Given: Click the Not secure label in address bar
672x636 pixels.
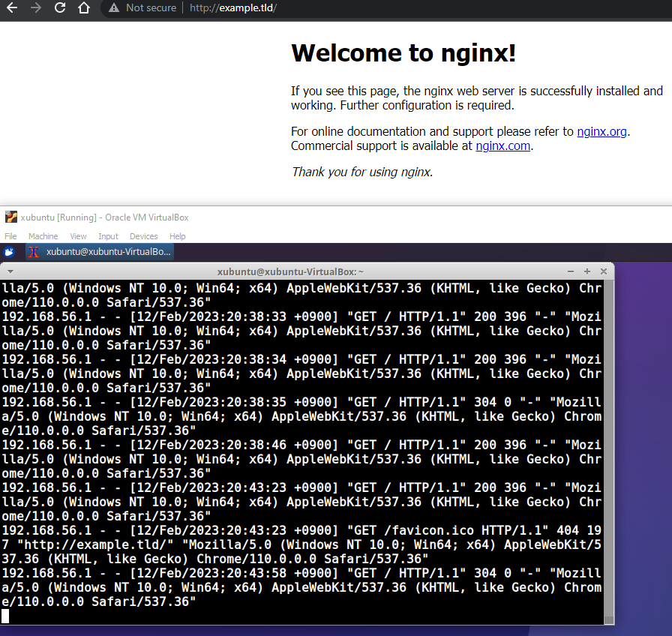Looking at the screenshot, I should (151, 7).
